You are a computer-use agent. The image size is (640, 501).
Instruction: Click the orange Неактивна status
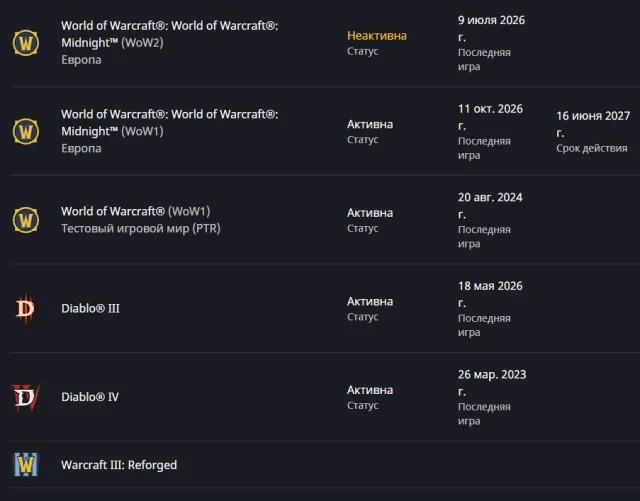pos(377,36)
